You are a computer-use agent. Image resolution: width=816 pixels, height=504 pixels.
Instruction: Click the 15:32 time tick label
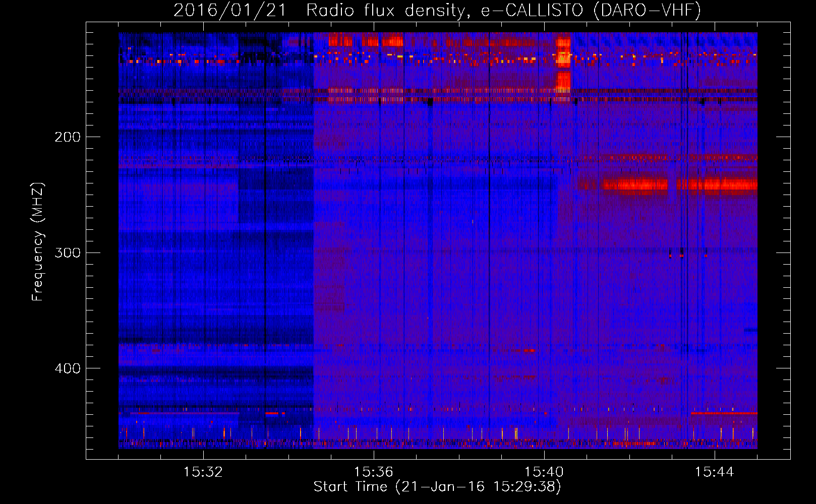[203, 472]
